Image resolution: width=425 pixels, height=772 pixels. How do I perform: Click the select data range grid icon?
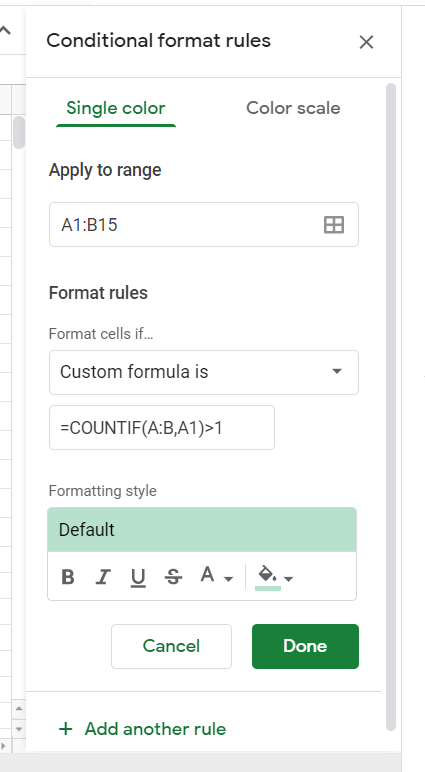333,225
